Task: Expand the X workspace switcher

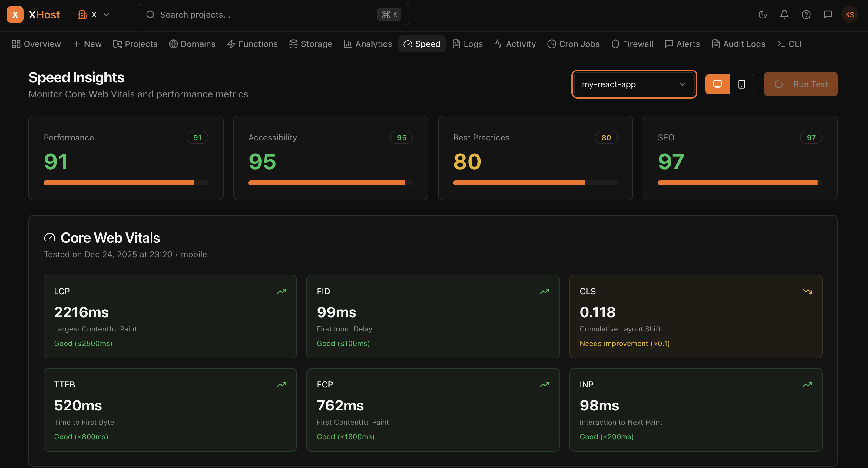Action: [94, 15]
